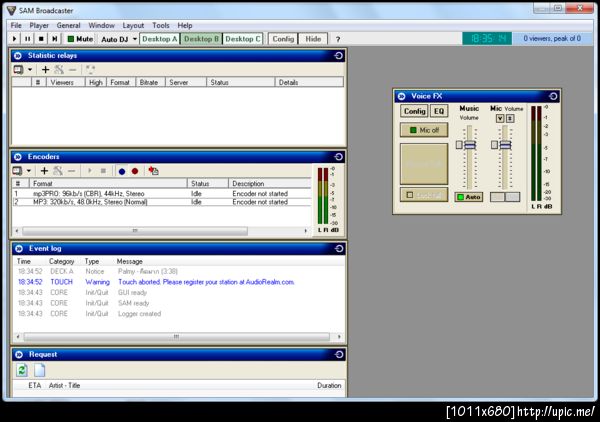Click the red circle icon in Encoders
600x422 pixels.
tap(135, 171)
